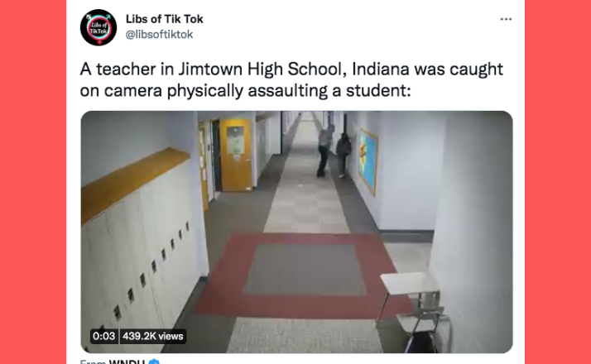Click the two people standing in the hallway video
Image resolution: width=591 pixels, height=364 pixels.
334,151
